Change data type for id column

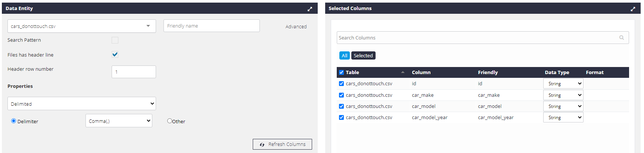pyautogui.click(x=563, y=84)
